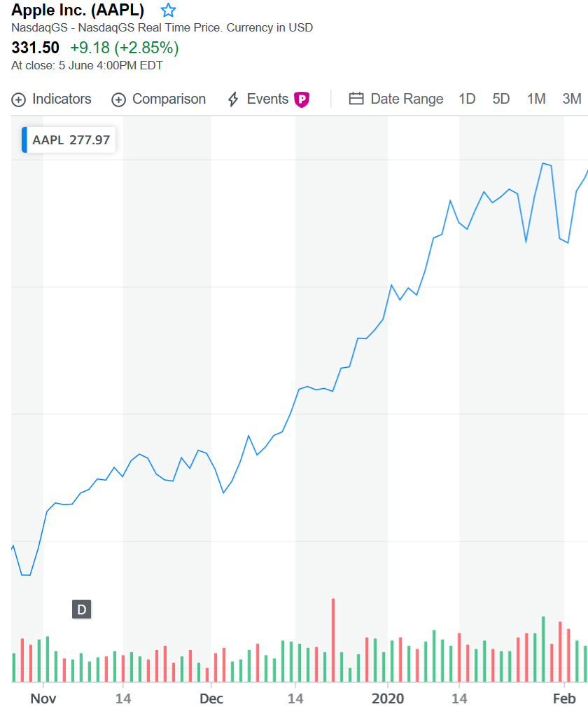Click the plus icon beside Comparison
Screen dimensions: 588x716
click(118, 99)
